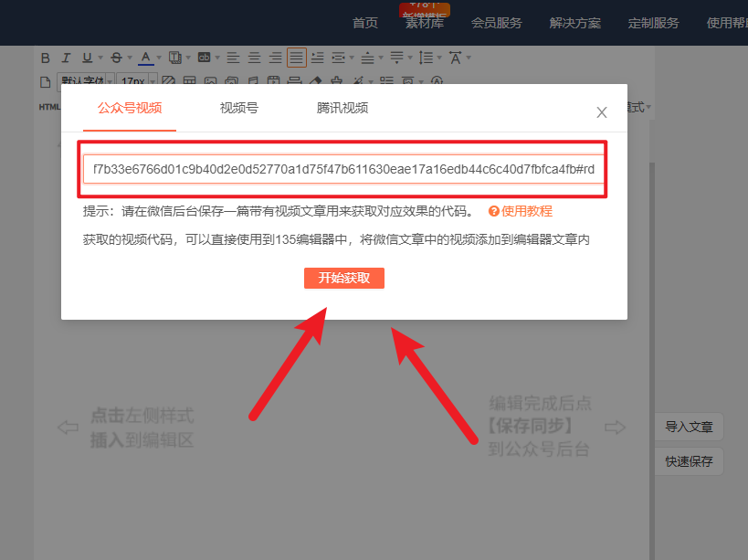The image size is (748, 560).
Task: Switch to 公众号视频 tab
Action: click(x=130, y=109)
